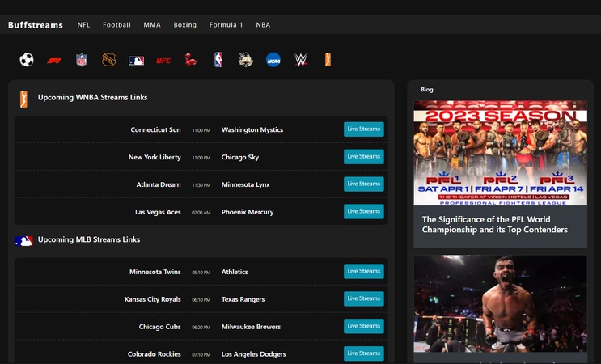Select the WWE logo icon
The image size is (601, 364).
point(300,60)
